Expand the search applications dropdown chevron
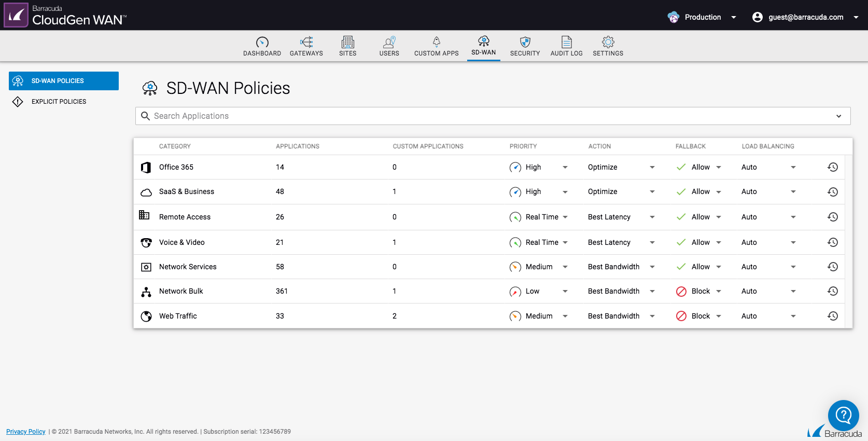The image size is (868, 441). point(839,116)
